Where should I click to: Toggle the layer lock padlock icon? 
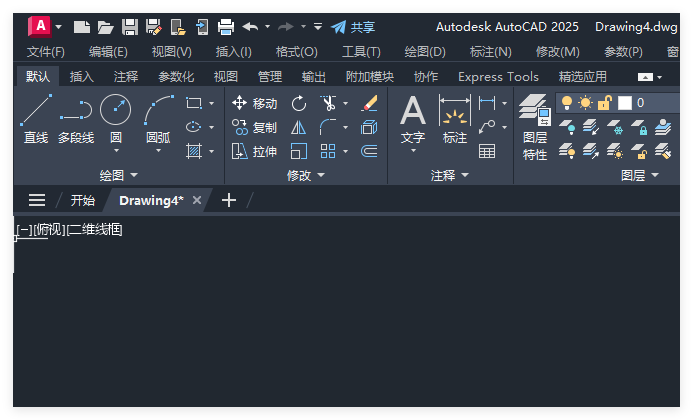(x=605, y=103)
